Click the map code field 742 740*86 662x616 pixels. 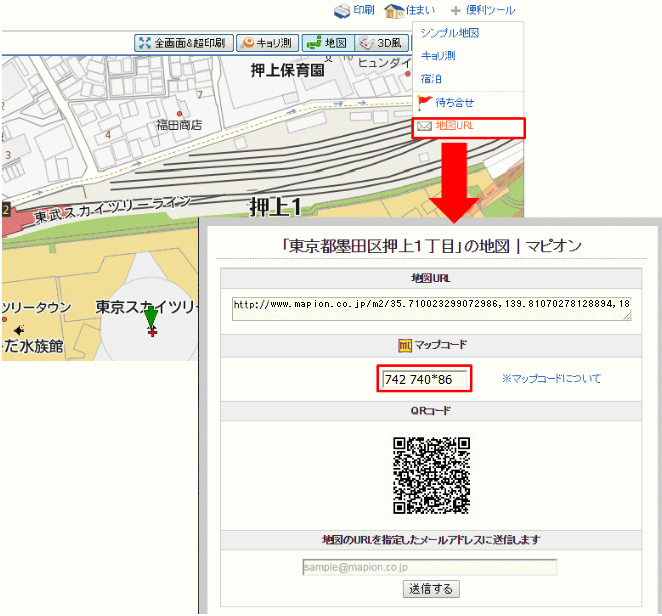(425, 379)
